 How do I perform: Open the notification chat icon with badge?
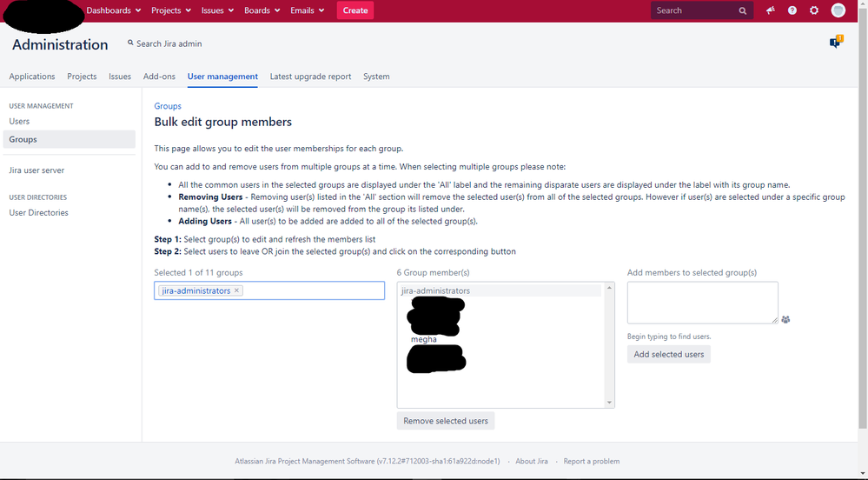point(835,42)
